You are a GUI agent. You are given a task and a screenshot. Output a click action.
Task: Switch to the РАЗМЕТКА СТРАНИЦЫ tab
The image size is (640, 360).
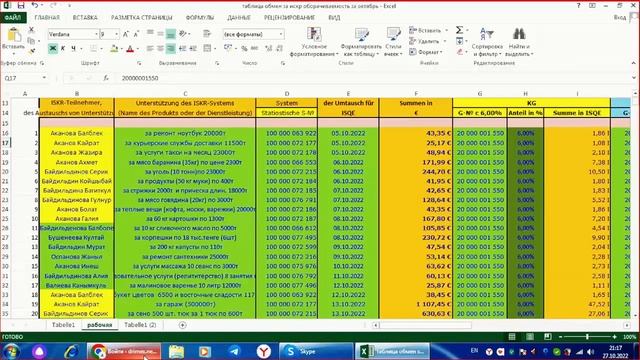click(142, 18)
